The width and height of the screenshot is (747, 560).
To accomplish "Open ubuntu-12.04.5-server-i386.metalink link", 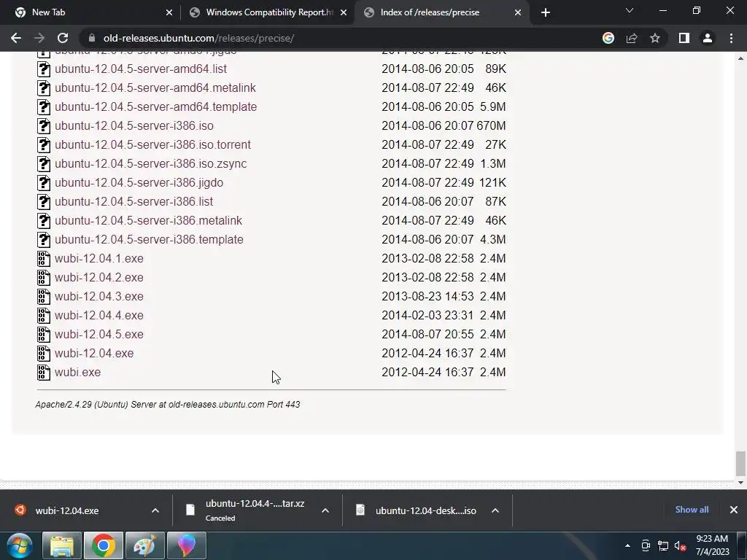I will point(148,220).
